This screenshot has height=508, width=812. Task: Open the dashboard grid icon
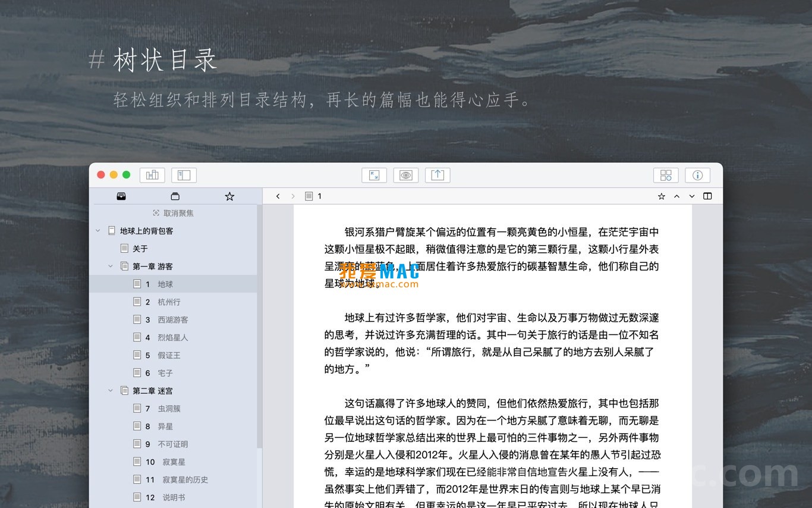pos(666,174)
